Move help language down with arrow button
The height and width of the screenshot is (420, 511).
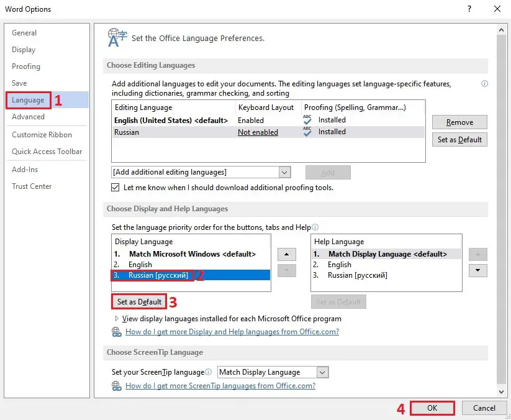click(x=477, y=270)
